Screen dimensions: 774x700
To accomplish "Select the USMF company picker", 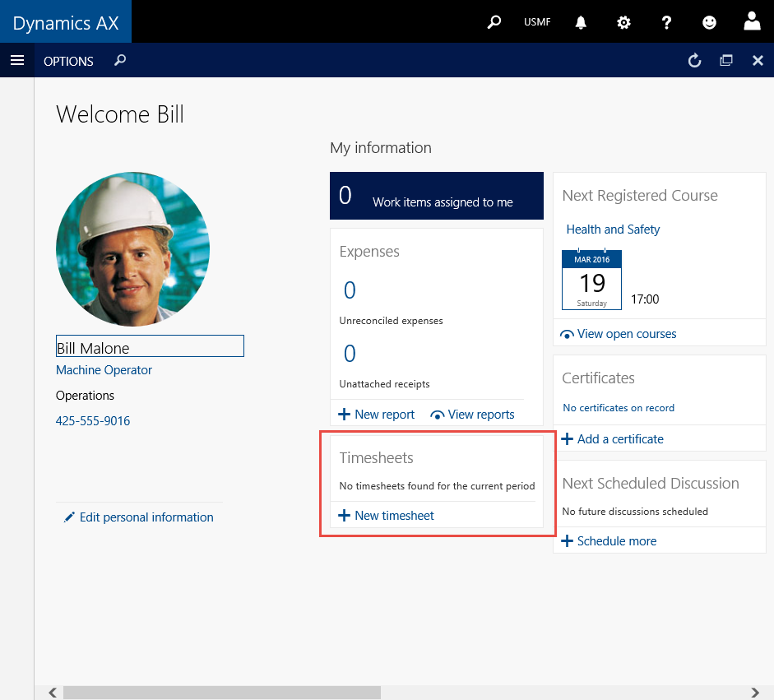I will [537, 22].
